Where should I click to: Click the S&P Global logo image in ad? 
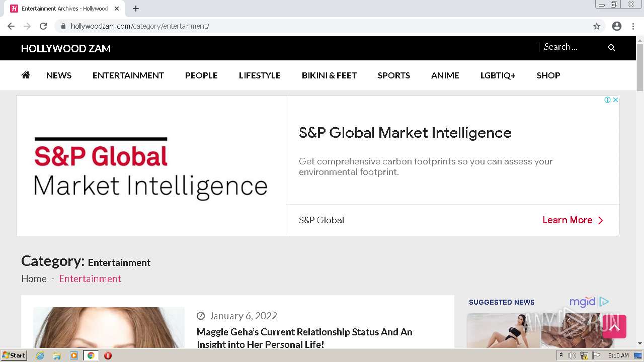151,166
